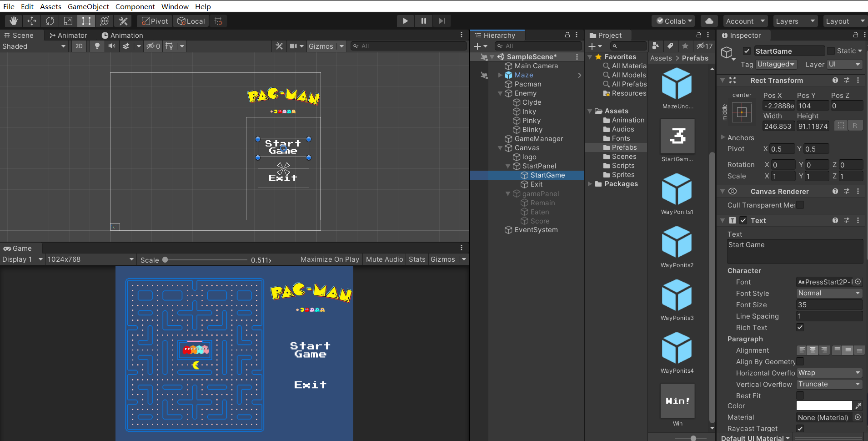Open Vertical Overflow Truncate dropdown

click(829, 384)
